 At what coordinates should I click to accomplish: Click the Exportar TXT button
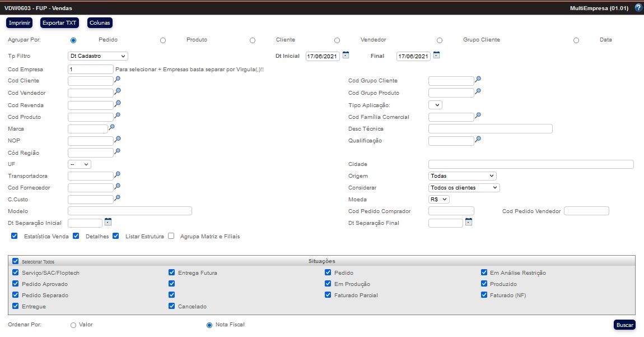59,23
